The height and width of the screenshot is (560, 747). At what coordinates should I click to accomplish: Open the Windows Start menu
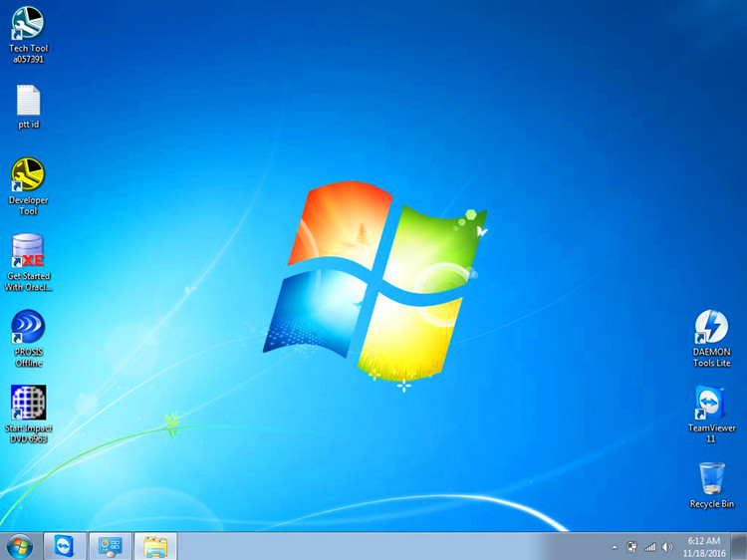(x=20, y=546)
